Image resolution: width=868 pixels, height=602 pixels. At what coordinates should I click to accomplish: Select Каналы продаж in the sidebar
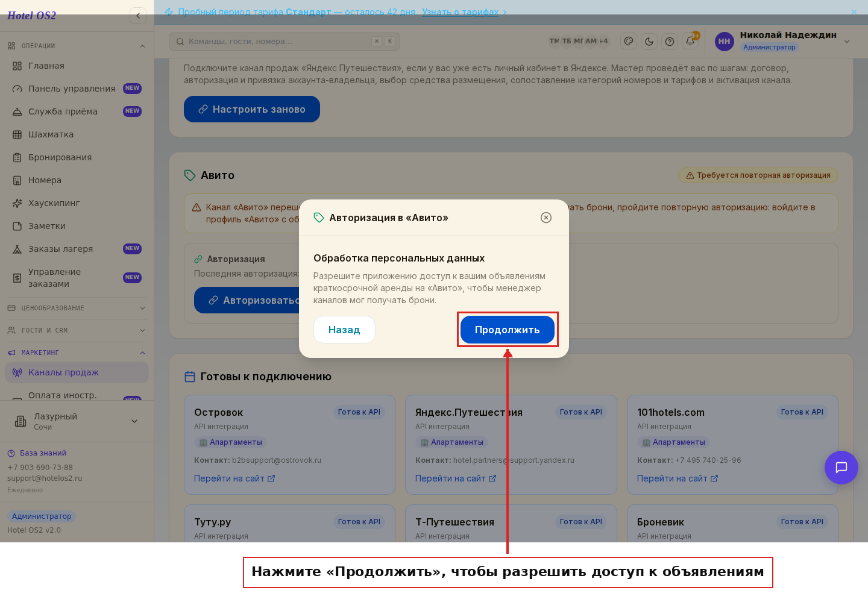[77, 372]
